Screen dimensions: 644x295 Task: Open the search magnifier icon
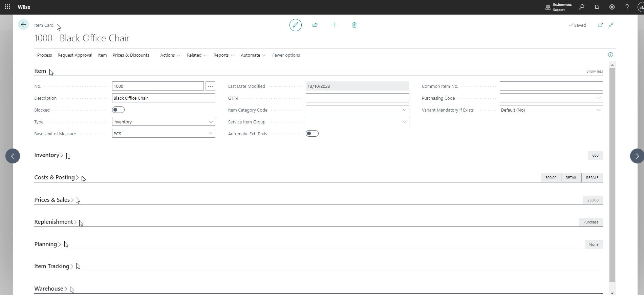[x=581, y=7]
